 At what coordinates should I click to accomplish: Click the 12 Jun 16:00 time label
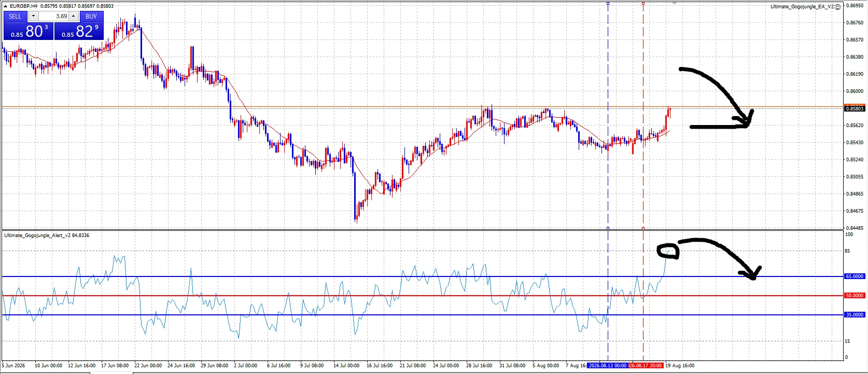click(x=81, y=366)
